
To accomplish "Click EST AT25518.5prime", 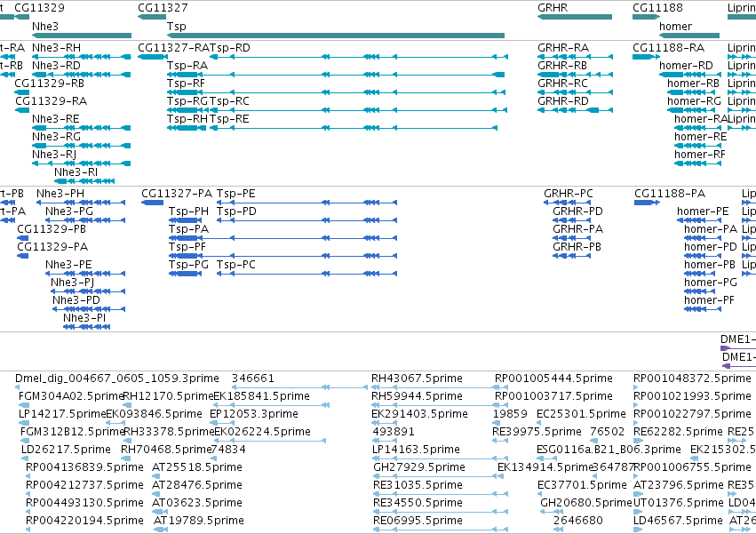I will (155, 476).
